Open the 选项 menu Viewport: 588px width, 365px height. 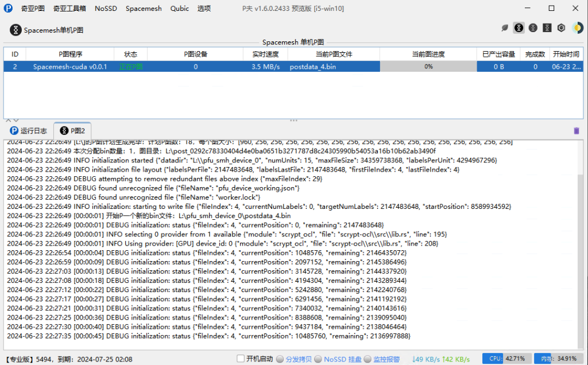(x=204, y=9)
